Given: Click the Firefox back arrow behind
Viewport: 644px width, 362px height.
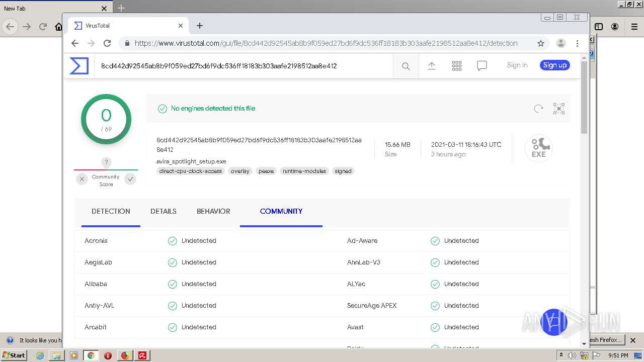Looking at the screenshot, I should click(10, 27).
